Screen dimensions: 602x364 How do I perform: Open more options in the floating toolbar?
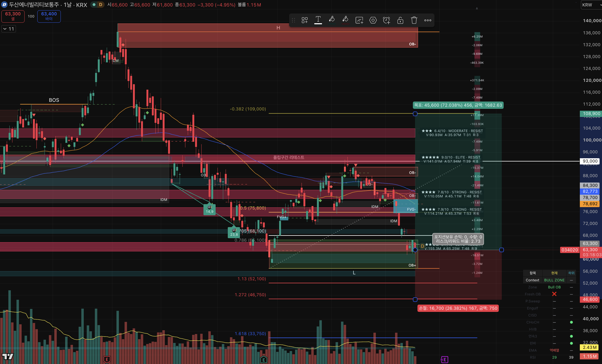pyautogui.click(x=427, y=20)
